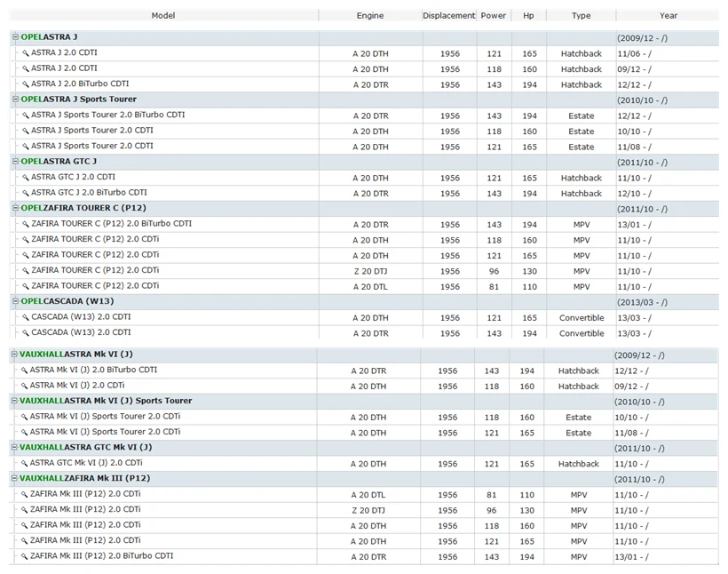This screenshot has height=574, width=728.
Task: Open ZAFIRA Mk III (P12) 2.0 BiTurbo CDTI entry
Action: 102,555
